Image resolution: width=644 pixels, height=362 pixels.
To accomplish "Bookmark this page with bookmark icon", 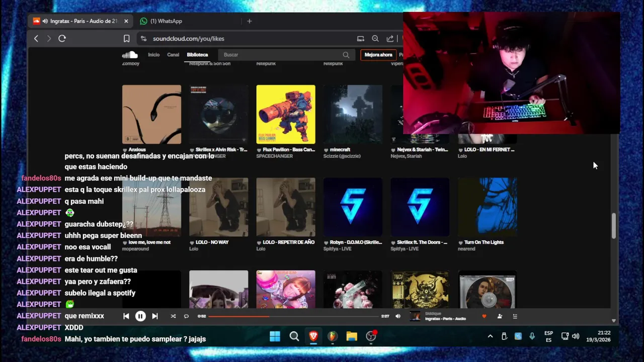I will [x=127, y=39].
